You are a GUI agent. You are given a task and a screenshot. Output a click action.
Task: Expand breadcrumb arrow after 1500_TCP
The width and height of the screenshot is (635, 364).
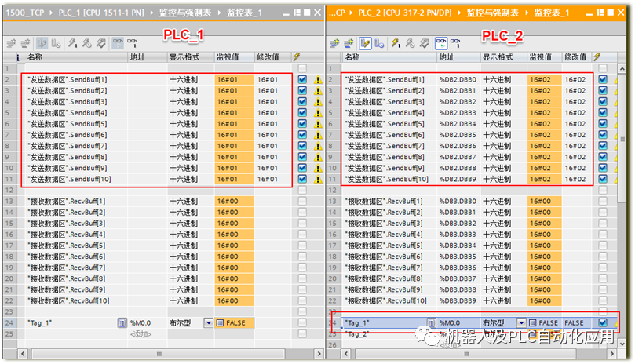(x=51, y=13)
